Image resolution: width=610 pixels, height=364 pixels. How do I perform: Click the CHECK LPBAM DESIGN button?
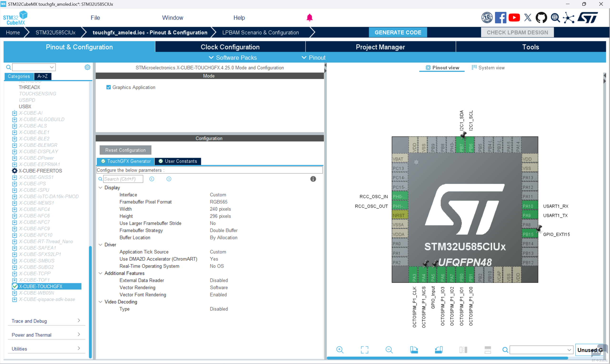[x=517, y=32]
